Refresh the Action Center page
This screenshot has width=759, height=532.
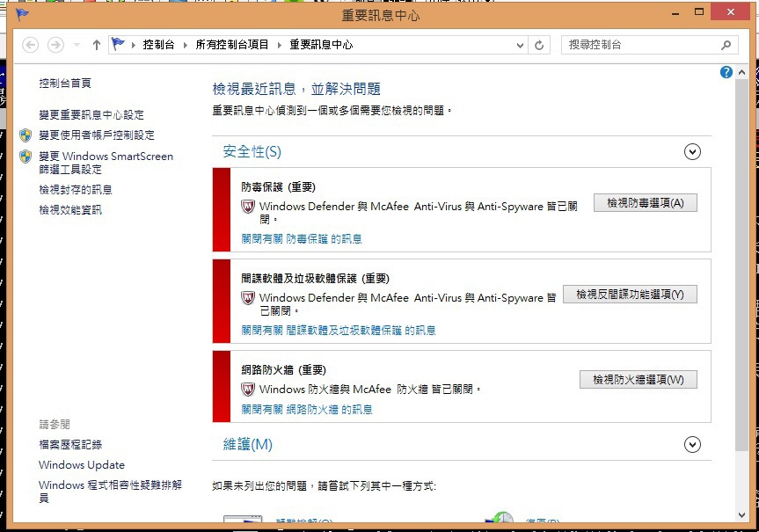coord(539,46)
